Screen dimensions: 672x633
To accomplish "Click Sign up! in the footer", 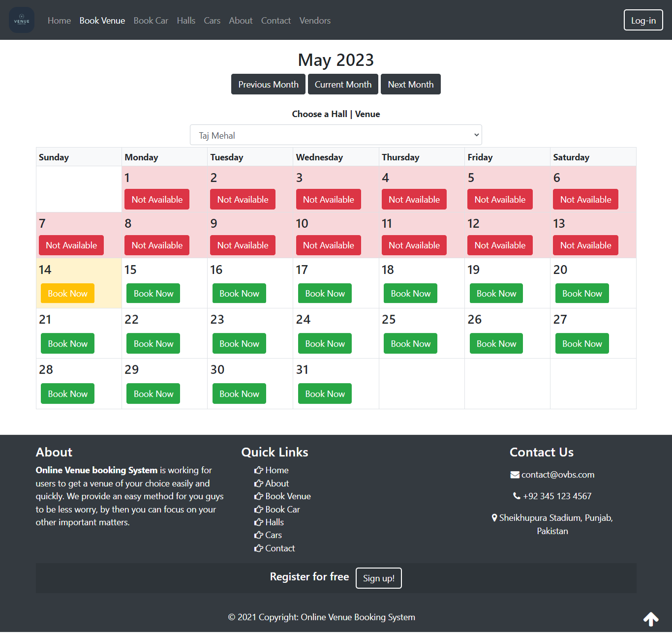I will [x=378, y=578].
